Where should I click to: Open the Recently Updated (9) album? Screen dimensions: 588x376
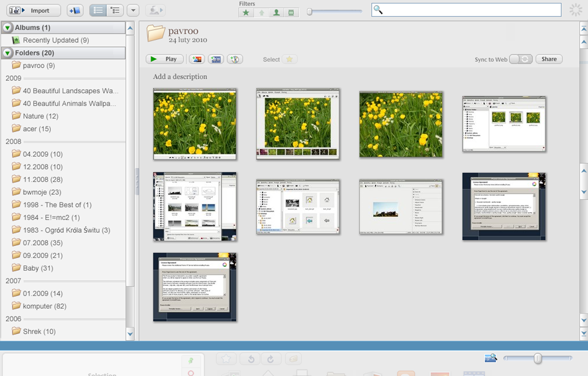point(56,40)
